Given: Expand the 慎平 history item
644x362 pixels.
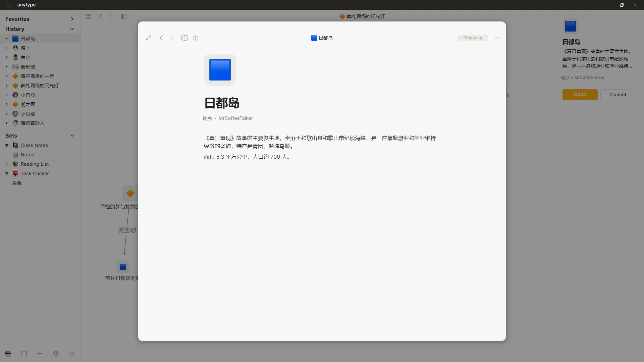Looking at the screenshot, I should (6, 48).
